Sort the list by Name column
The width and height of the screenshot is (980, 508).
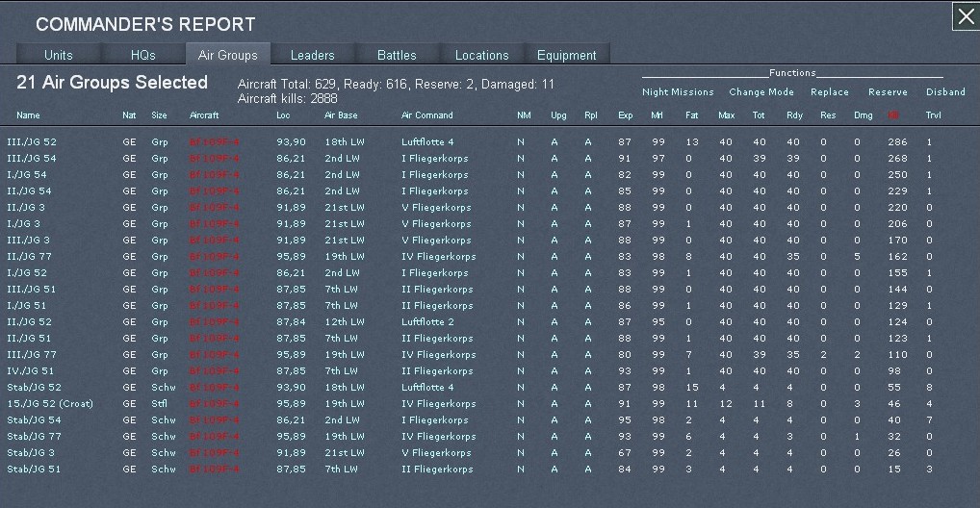point(28,115)
